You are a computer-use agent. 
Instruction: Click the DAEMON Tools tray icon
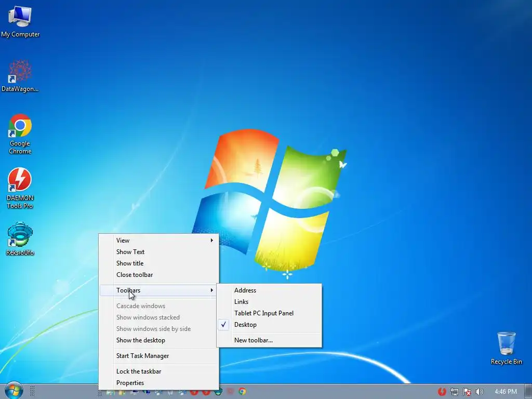coord(442,392)
